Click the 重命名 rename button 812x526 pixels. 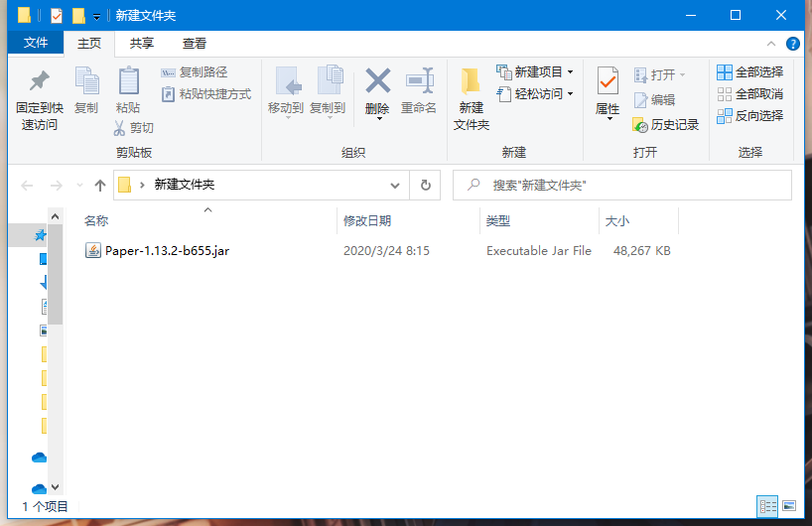tap(419, 89)
